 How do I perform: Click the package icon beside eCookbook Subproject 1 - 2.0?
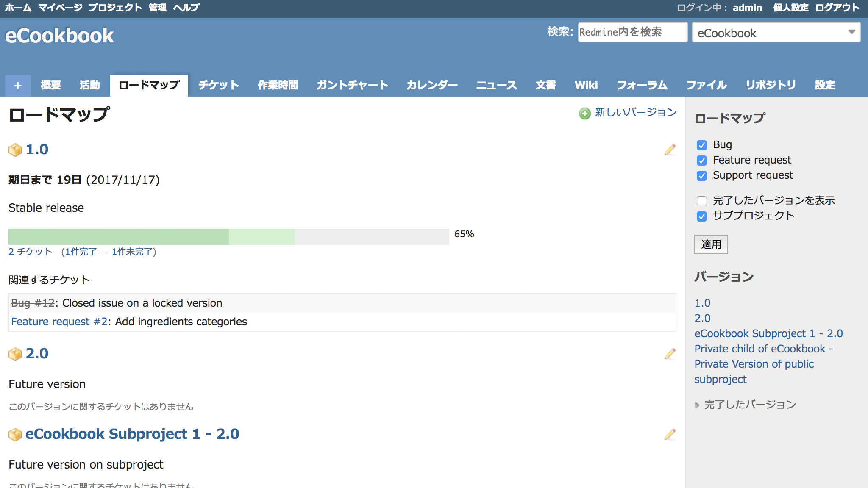click(x=15, y=435)
